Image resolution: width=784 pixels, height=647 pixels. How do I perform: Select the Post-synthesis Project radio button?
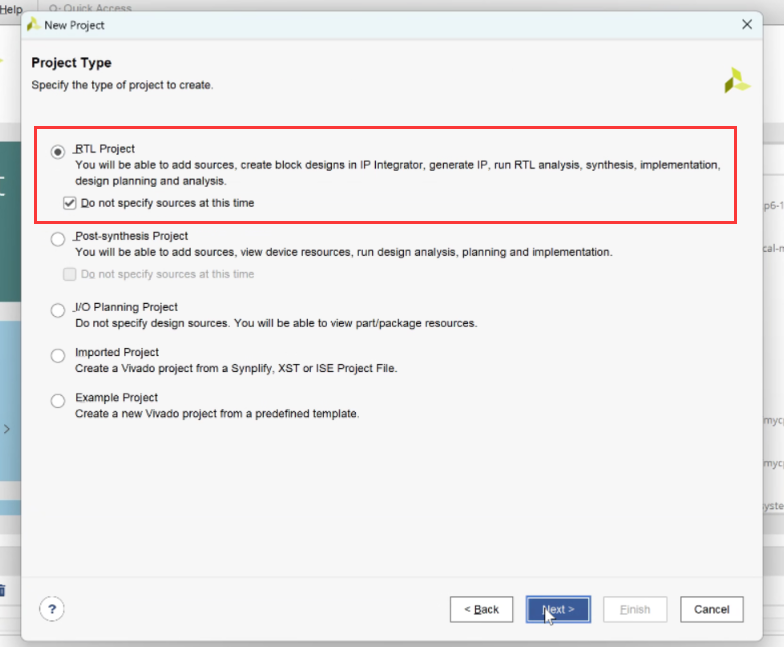[58, 239]
